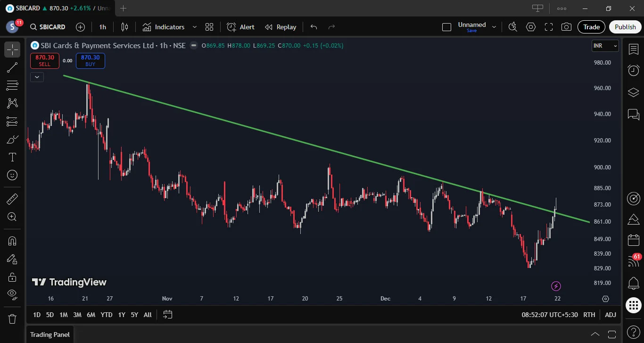The height and width of the screenshot is (343, 644).
Task: Open the emoji icons tool
Action: (x=12, y=175)
